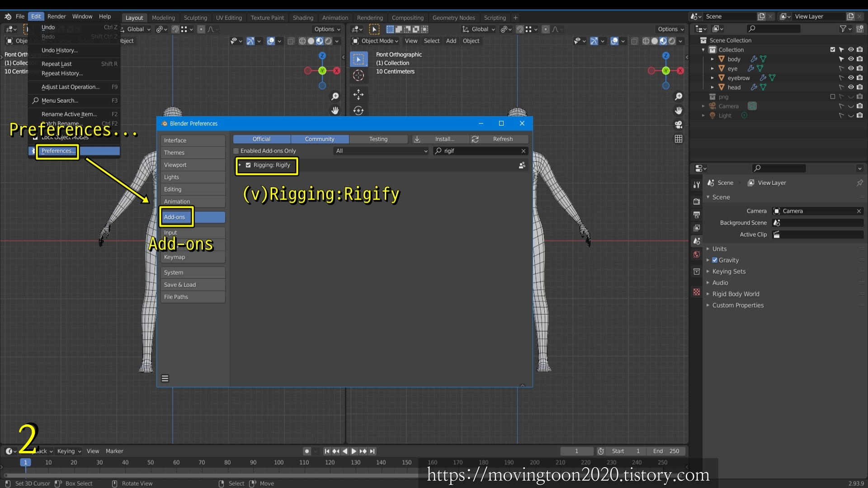The image size is (868, 488).
Task: Open the hamburger menu in Preferences window
Action: pos(165,379)
